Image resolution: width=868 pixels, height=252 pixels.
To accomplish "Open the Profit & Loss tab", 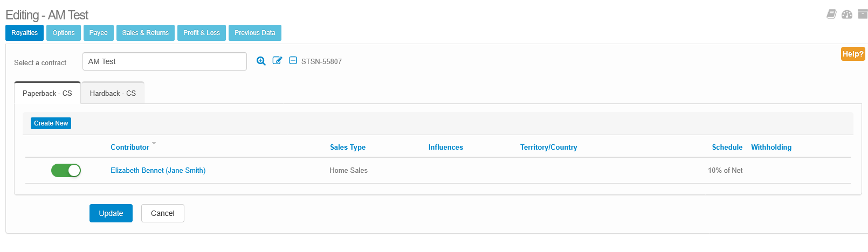I will [202, 33].
